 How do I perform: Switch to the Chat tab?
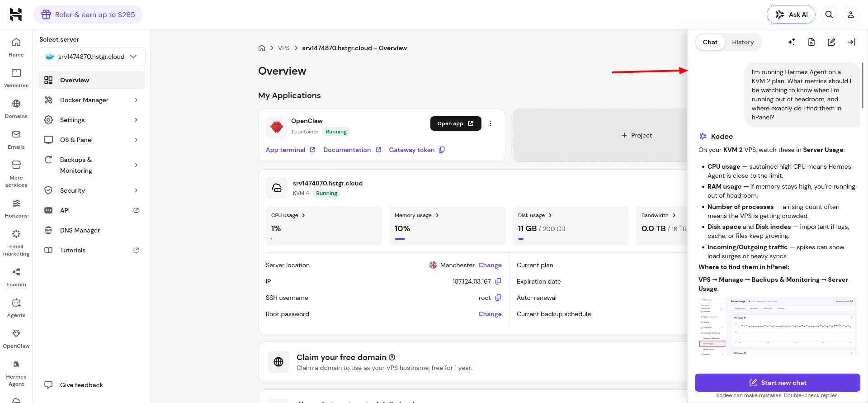point(710,42)
